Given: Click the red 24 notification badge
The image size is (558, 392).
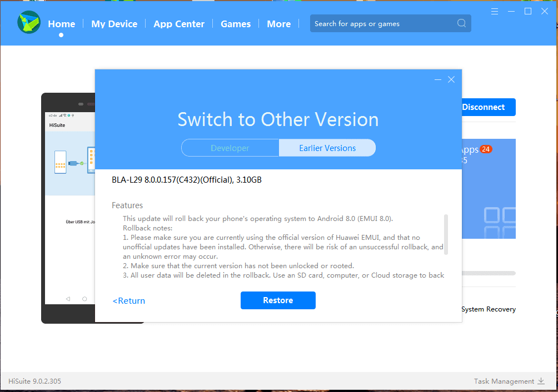Looking at the screenshot, I should [486, 149].
